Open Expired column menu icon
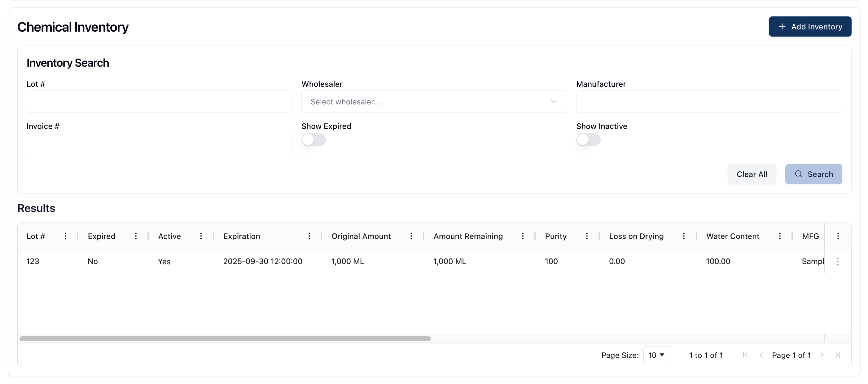868x384 pixels. 136,236
